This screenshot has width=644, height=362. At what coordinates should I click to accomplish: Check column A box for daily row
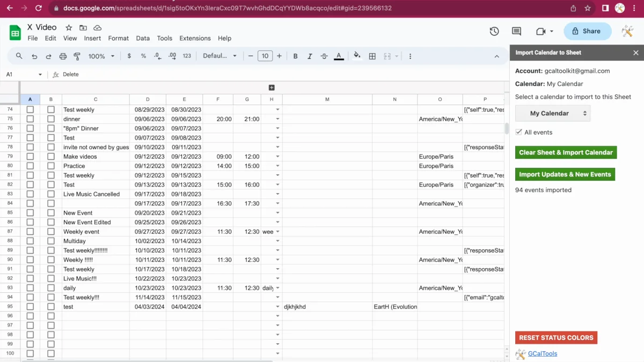click(30, 288)
